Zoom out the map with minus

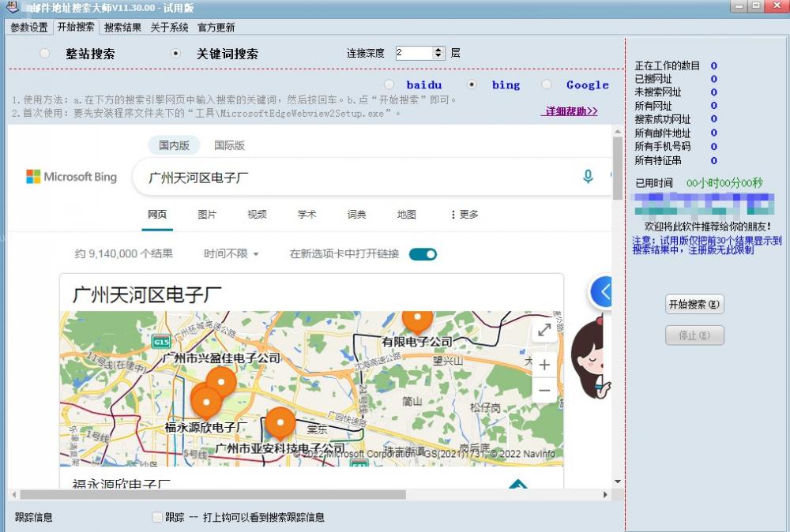click(544, 390)
